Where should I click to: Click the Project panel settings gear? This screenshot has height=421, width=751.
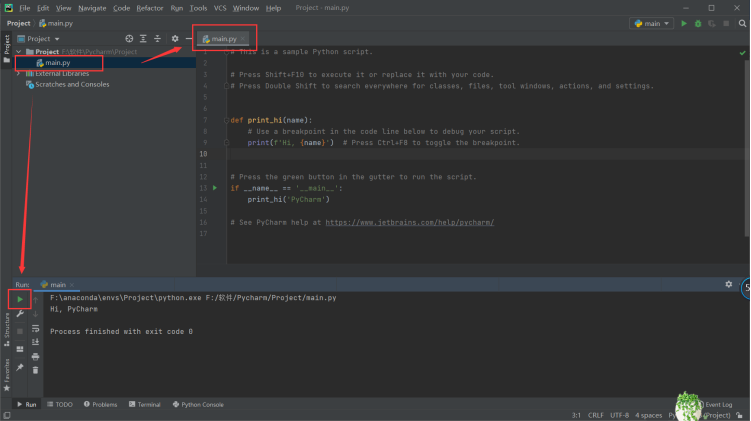(174, 39)
